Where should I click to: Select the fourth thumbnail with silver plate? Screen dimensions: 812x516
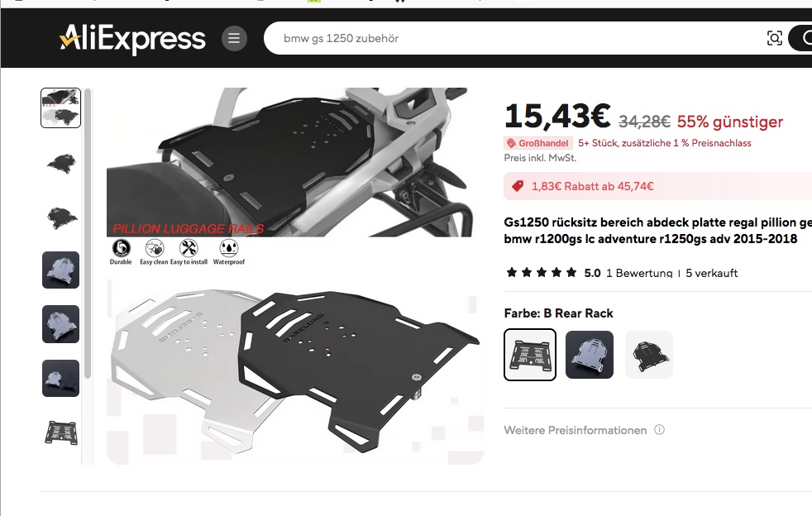tap(60, 270)
